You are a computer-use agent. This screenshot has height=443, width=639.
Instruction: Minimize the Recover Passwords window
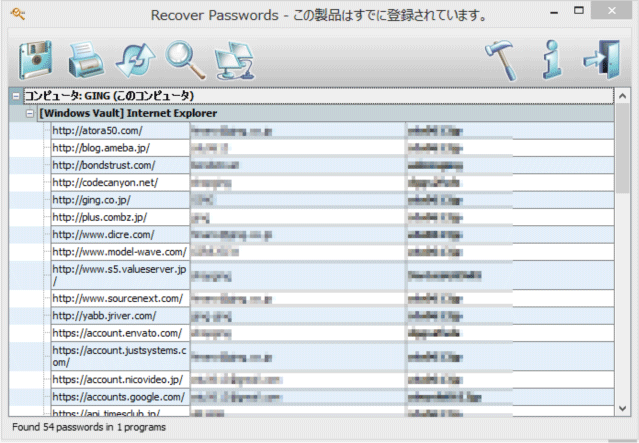click(x=554, y=13)
